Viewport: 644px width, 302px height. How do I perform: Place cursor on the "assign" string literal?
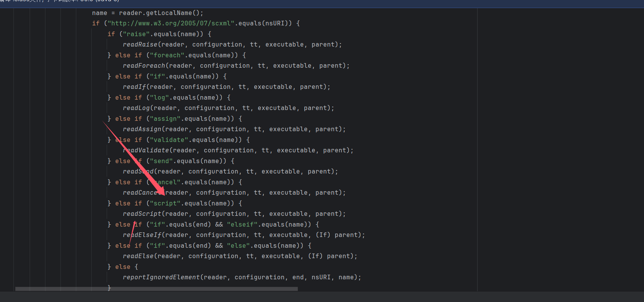coord(165,119)
